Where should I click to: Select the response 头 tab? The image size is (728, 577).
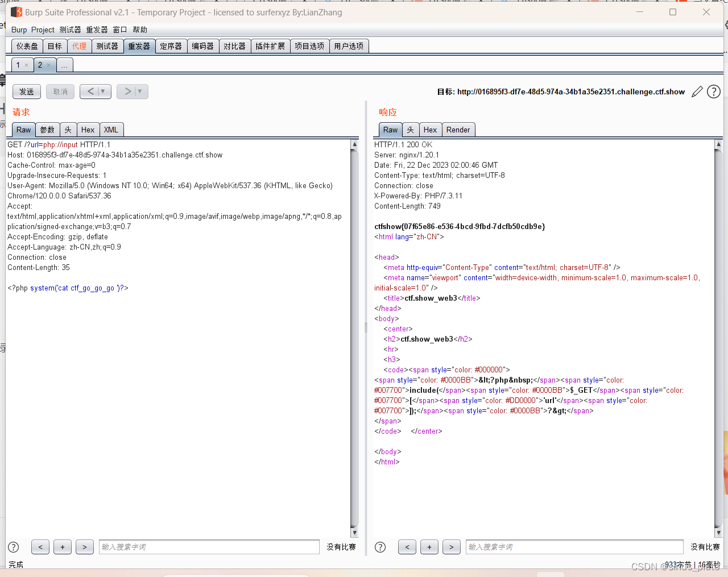tap(411, 130)
